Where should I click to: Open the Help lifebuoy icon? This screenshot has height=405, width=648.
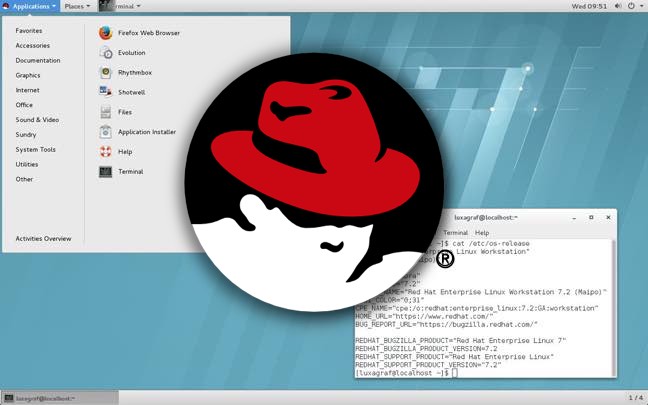click(106, 152)
